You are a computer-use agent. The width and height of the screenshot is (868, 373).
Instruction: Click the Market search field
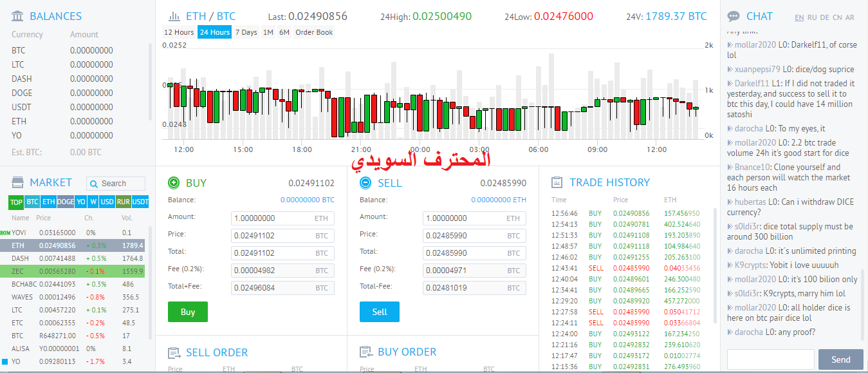pos(116,184)
